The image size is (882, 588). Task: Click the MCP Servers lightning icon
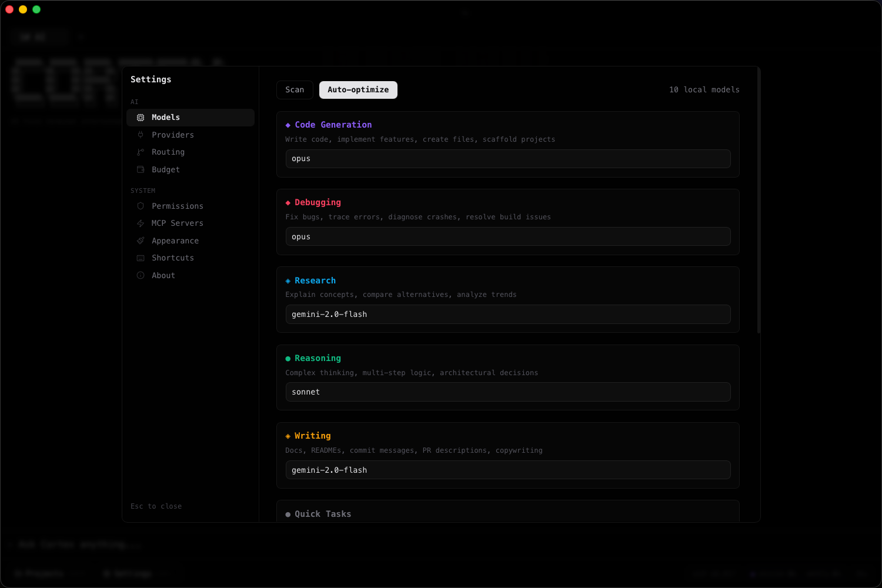tap(141, 223)
